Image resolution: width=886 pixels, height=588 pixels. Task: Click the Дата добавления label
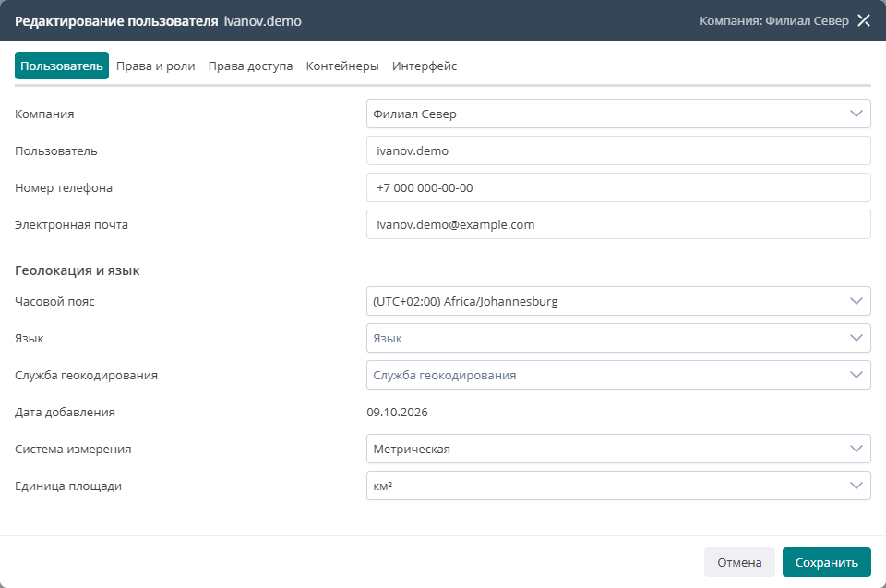[65, 413]
